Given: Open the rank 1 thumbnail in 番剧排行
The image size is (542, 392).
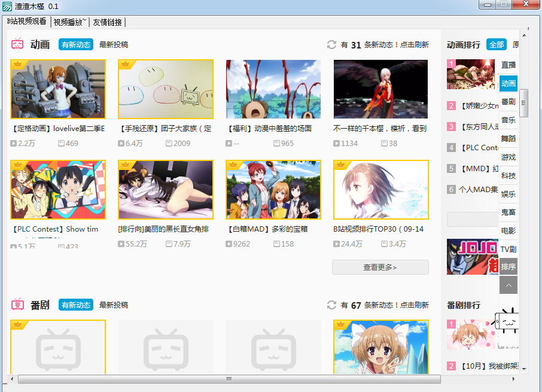Looking at the screenshot, I should [471, 335].
